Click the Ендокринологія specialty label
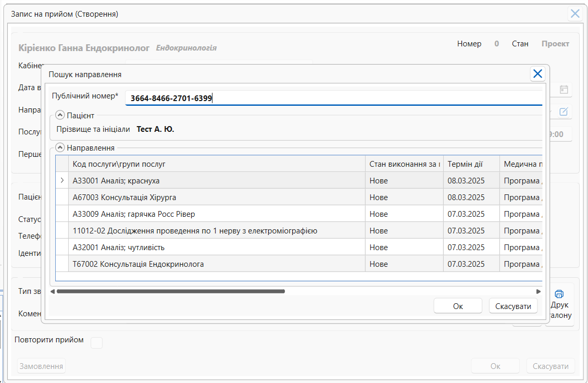Viewport: 588px width, 383px height. [x=186, y=48]
